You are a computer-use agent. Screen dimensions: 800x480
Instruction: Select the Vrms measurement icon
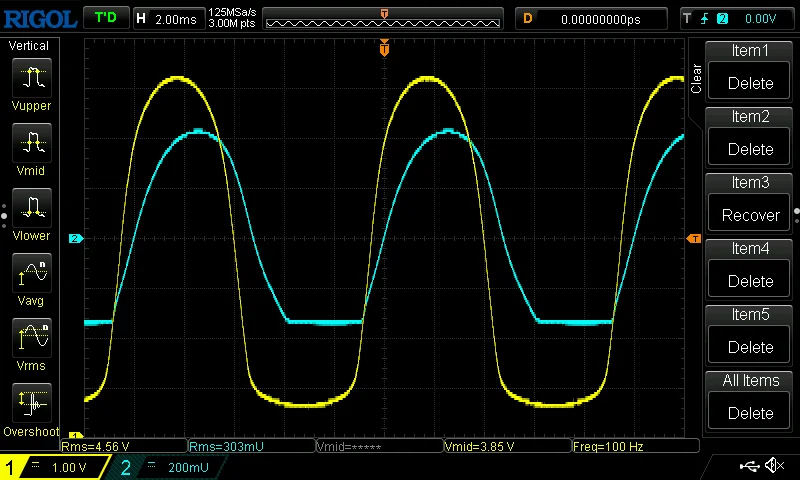[33, 339]
